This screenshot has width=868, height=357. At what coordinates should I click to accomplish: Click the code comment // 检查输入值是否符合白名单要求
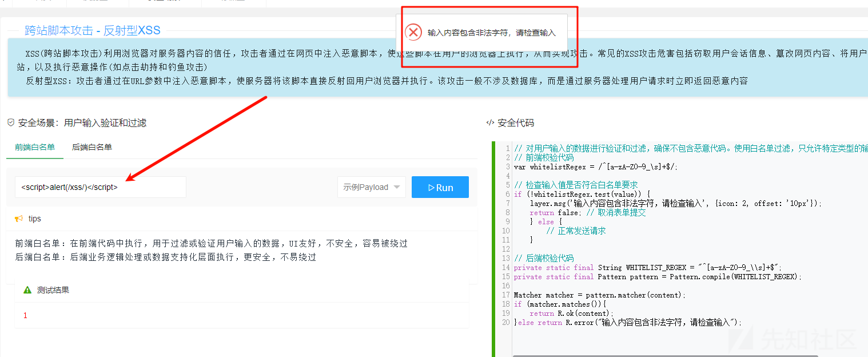(x=576, y=185)
